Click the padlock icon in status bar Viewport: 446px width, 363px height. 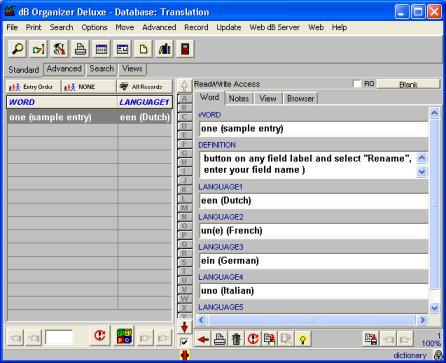click(439, 356)
